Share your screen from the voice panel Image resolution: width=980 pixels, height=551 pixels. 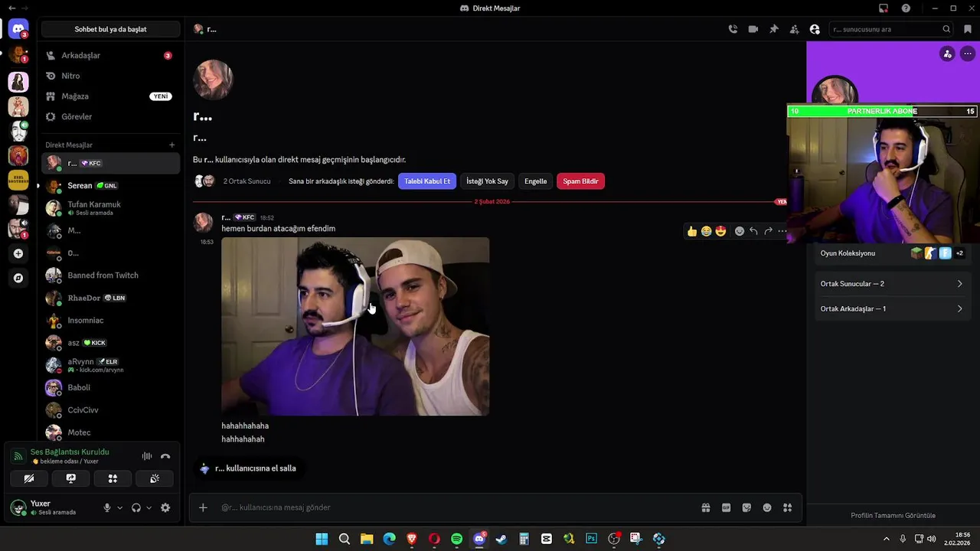coord(70,478)
